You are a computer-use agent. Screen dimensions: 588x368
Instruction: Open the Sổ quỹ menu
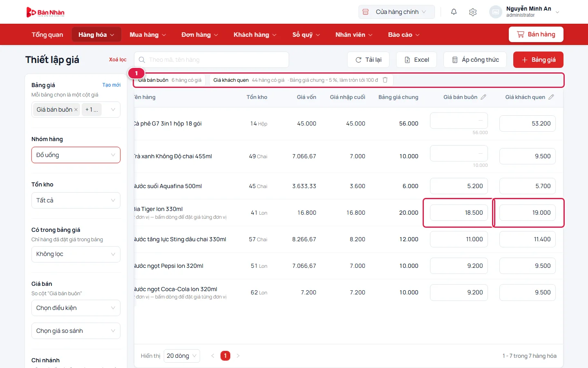click(x=306, y=35)
